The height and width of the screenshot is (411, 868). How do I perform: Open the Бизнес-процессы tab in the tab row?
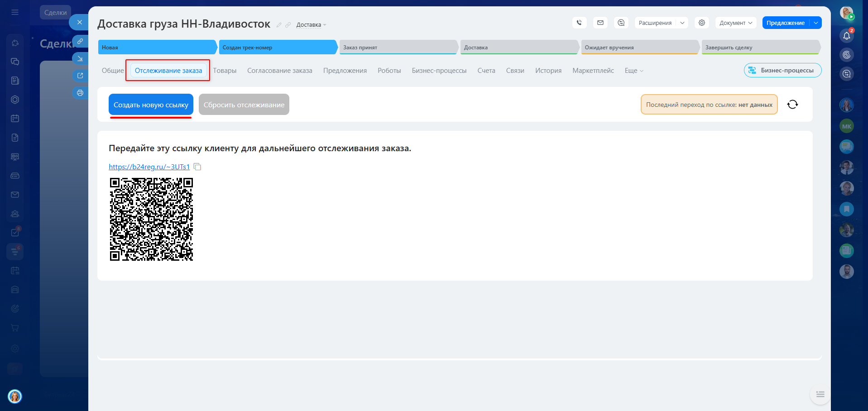click(439, 71)
